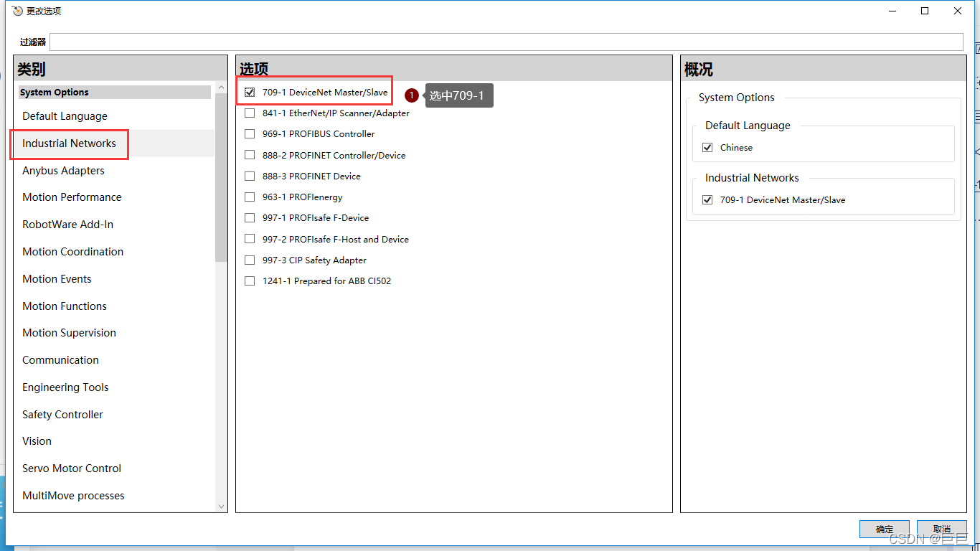Click the category list scrollbar thumb
The image size is (980, 551).
point(221,177)
